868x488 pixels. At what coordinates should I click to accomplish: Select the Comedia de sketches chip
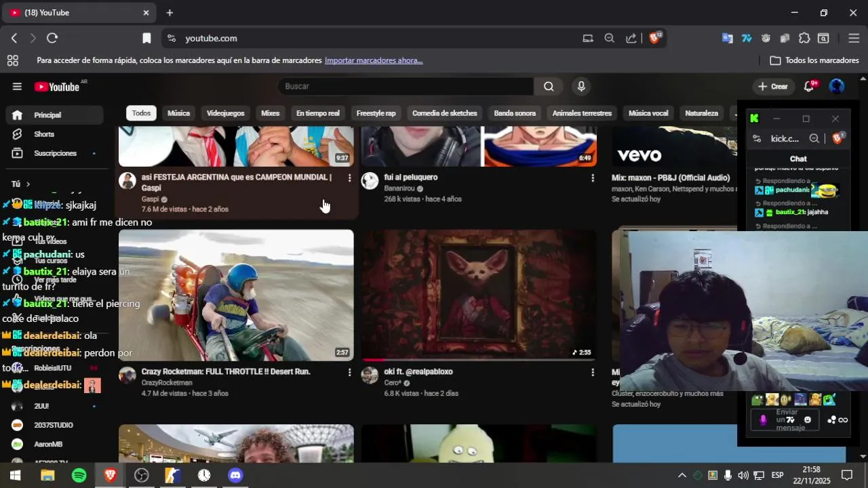pos(444,113)
